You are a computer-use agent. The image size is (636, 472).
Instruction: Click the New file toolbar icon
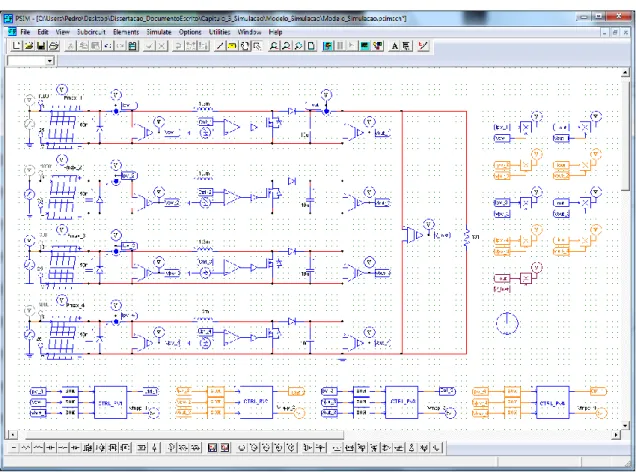[x=16, y=46]
